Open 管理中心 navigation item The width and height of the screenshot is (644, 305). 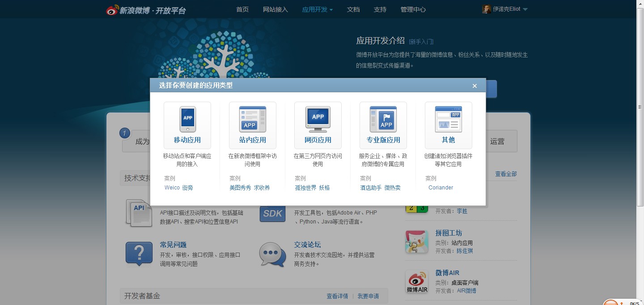coord(413,9)
